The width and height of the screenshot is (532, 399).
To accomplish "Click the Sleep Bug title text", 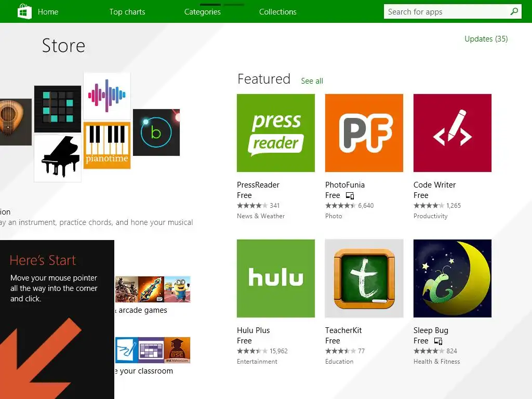I will tap(431, 330).
